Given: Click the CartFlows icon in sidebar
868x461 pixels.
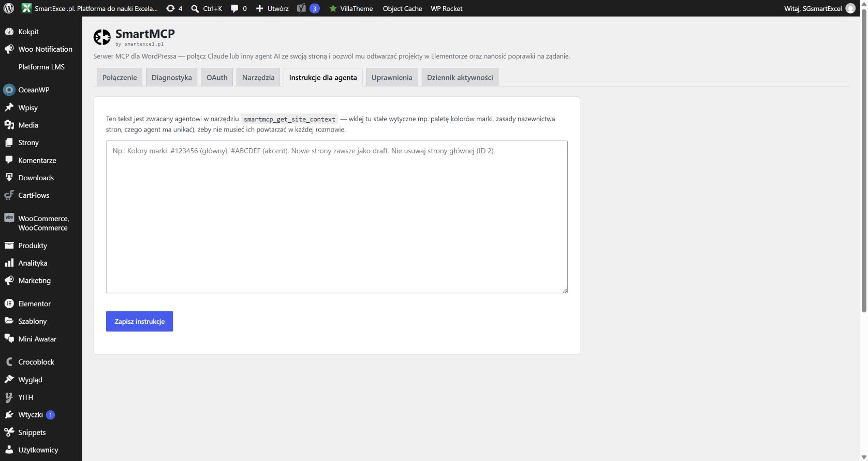Looking at the screenshot, I should pos(9,195).
